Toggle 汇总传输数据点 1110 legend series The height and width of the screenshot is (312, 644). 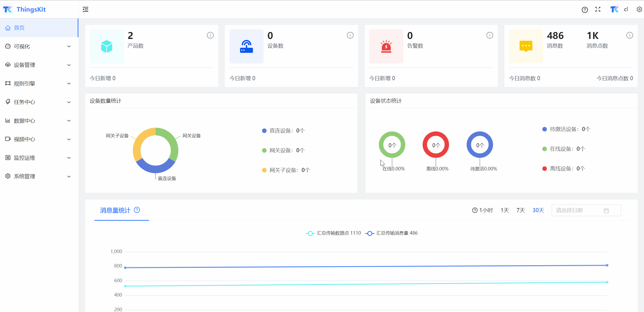pos(333,233)
